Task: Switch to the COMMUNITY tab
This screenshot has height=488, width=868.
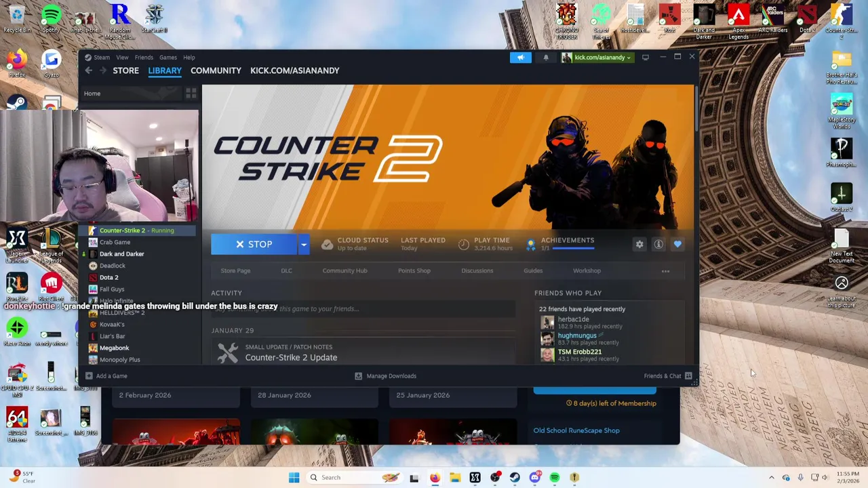Action: point(216,70)
